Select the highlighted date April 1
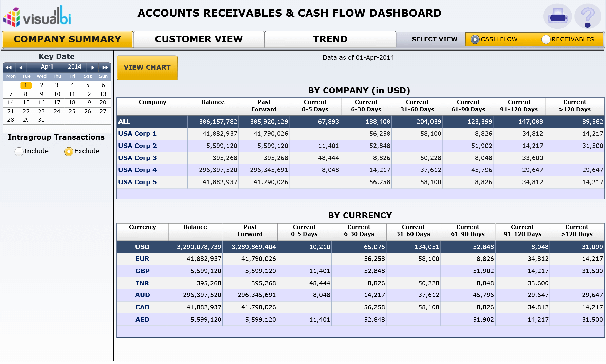Image resolution: width=606 pixels, height=364 pixels. [26, 85]
